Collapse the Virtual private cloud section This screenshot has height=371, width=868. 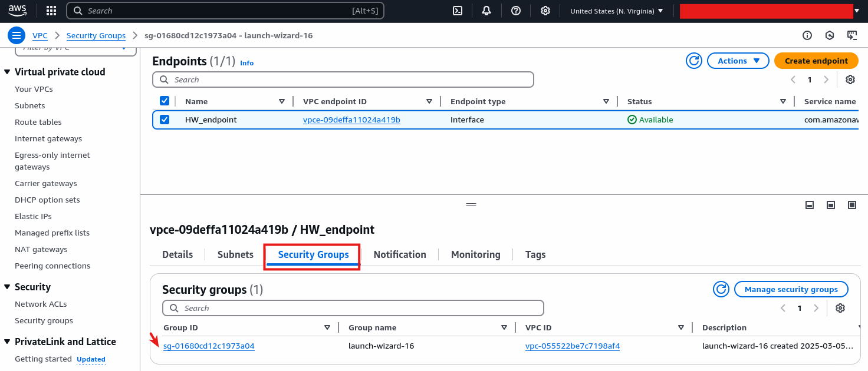point(8,72)
